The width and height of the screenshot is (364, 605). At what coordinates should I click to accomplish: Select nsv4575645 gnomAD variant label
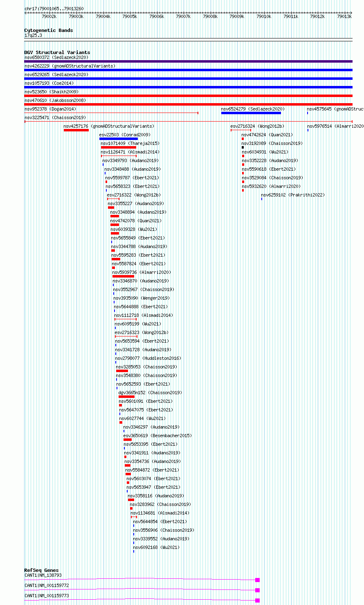[335, 109]
